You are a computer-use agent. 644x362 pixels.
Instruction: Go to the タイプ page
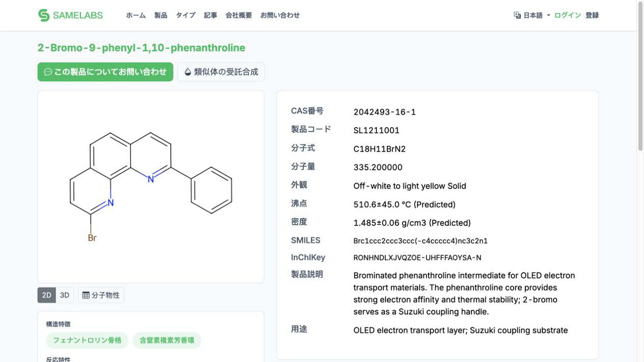coord(186,15)
